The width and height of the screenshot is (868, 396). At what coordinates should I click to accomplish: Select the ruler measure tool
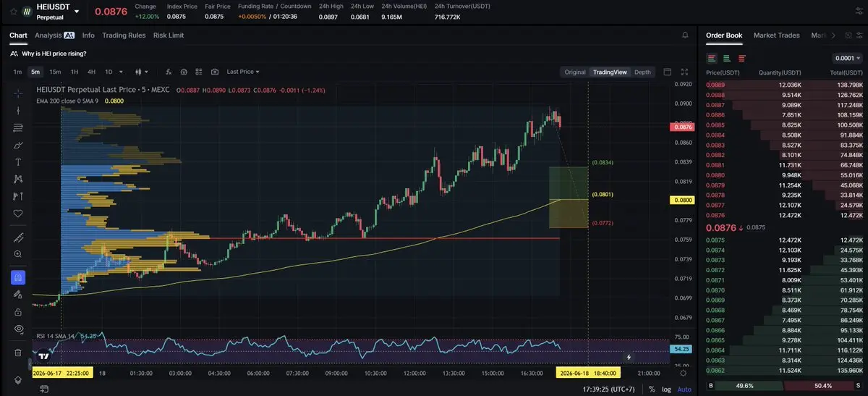pyautogui.click(x=18, y=237)
